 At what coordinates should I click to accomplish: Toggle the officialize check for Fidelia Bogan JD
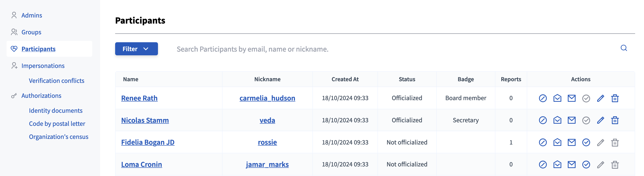pyautogui.click(x=586, y=142)
